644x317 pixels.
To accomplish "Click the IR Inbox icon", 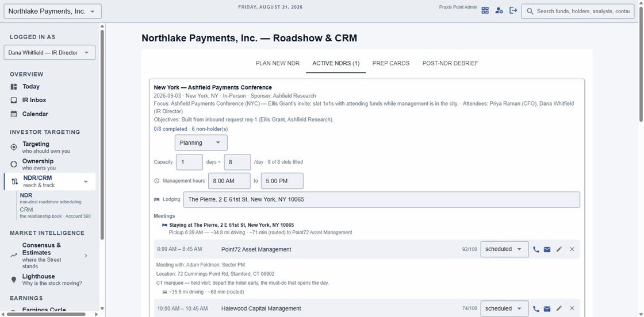I will [x=14, y=100].
